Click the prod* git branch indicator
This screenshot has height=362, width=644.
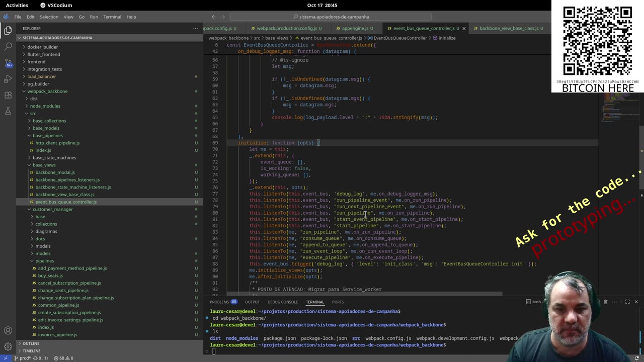[23, 358]
